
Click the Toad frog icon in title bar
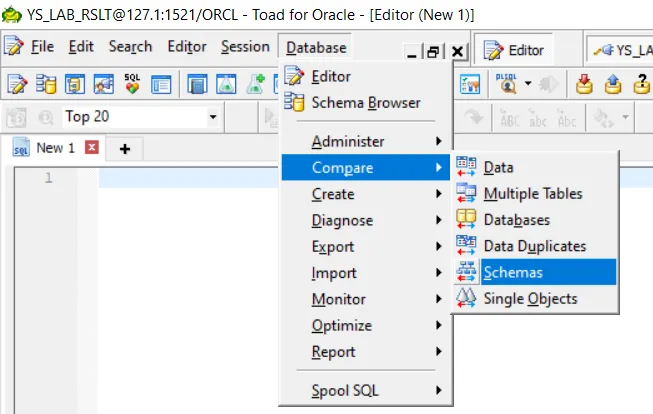coord(12,15)
